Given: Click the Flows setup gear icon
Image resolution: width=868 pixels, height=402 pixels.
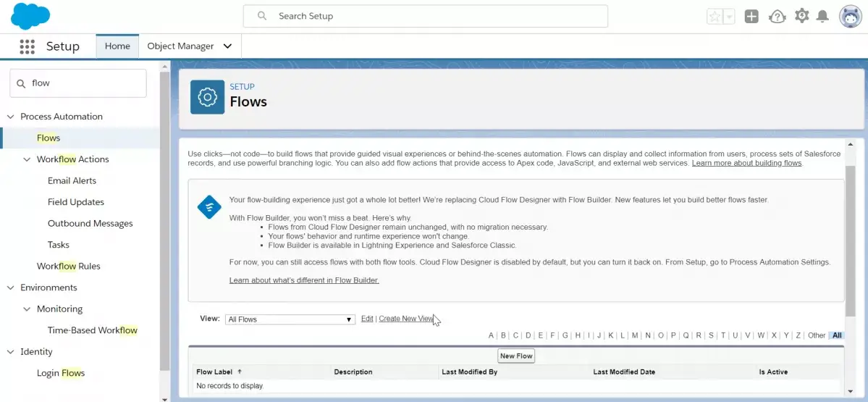Looking at the screenshot, I should pyautogui.click(x=208, y=97).
